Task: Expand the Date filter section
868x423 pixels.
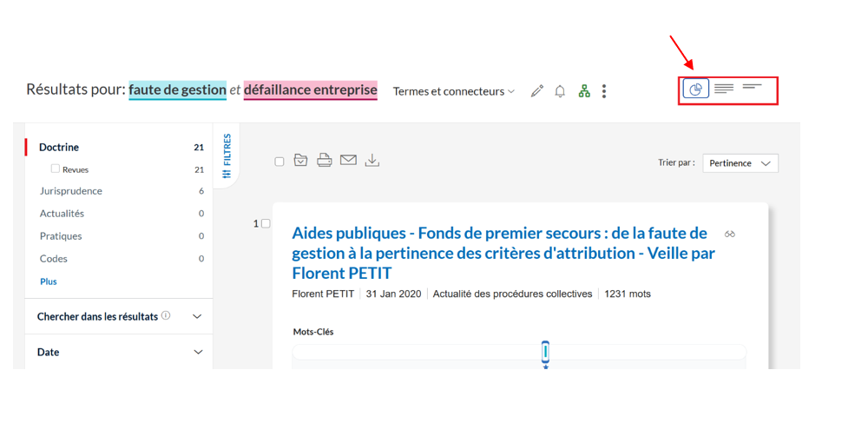Action: (x=119, y=352)
